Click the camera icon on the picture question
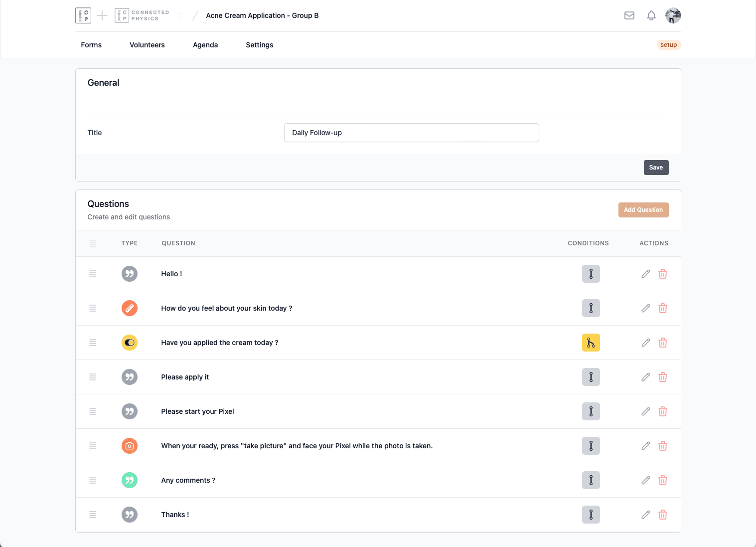This screenshot has width=756, height=547. 129,446
